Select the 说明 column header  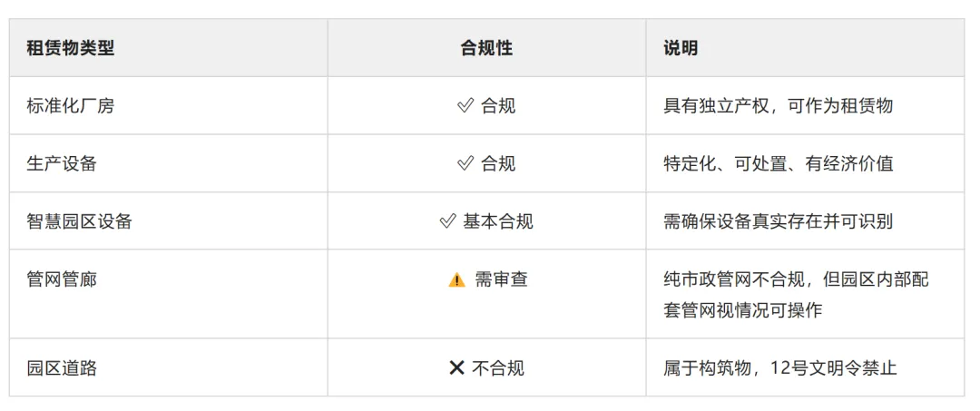(x=681, y=49)
